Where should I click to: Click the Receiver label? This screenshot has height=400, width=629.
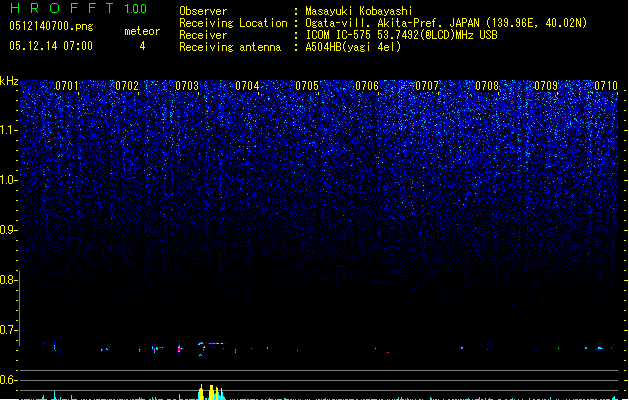[x=203, y=35]
